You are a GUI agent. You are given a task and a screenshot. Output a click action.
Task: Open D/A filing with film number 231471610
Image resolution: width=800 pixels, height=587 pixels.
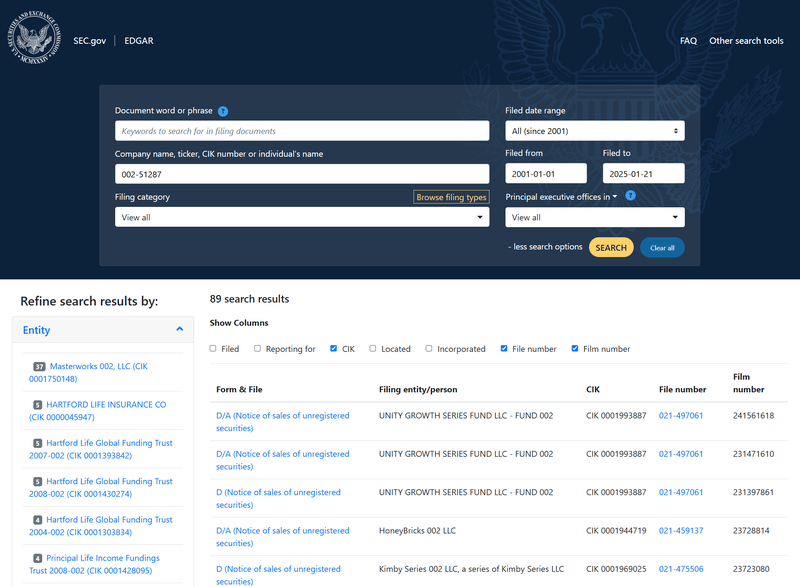[283, 460]
